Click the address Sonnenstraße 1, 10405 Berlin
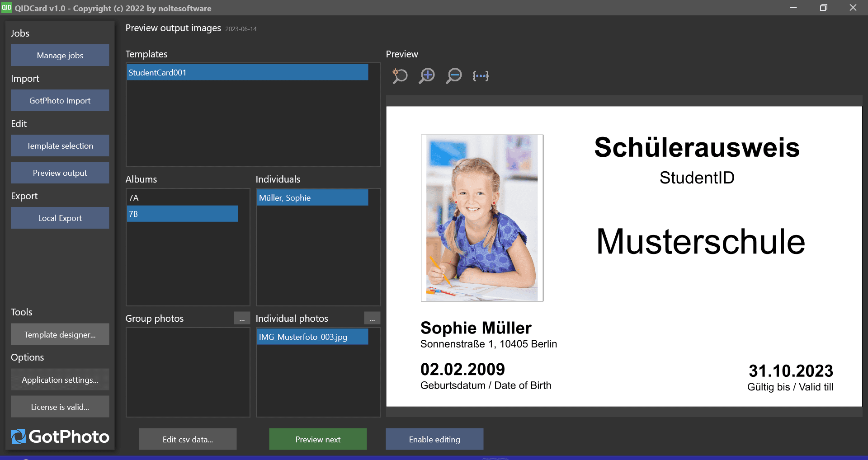The image size is (868, 460). [x=488, y=344]
